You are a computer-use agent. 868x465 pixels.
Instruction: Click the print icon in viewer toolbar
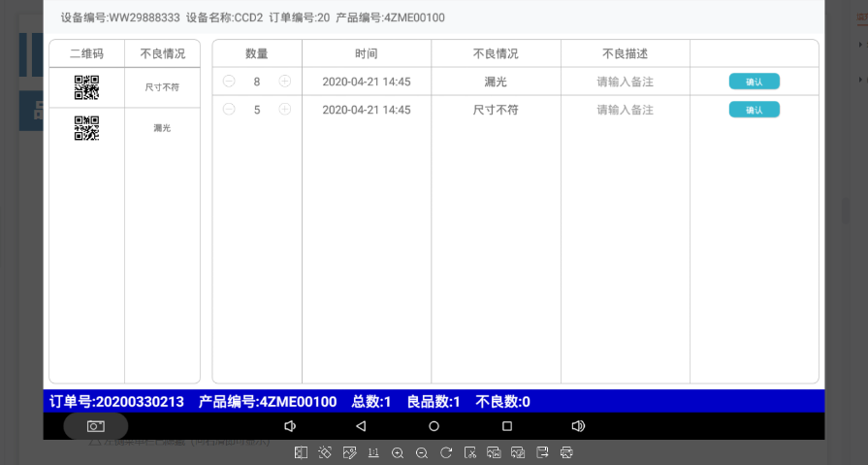[x=567, y=452]
